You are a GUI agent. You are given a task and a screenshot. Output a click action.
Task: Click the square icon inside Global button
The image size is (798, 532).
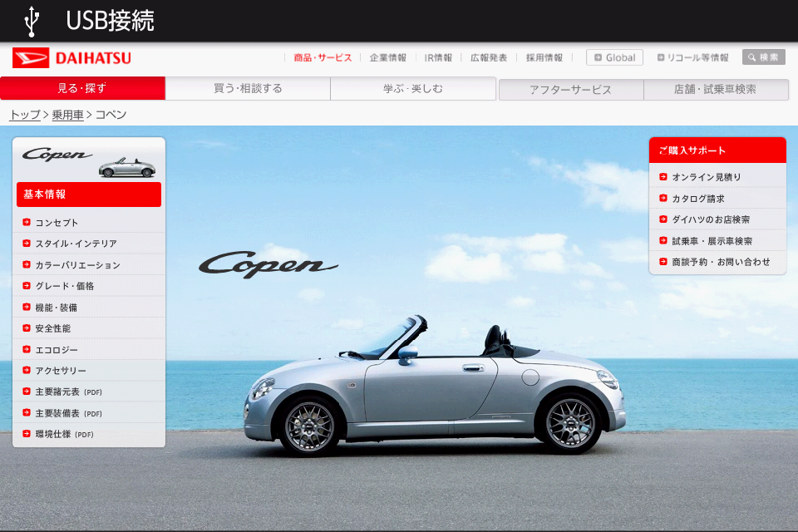pyautogui.click(x=598, y=57)
